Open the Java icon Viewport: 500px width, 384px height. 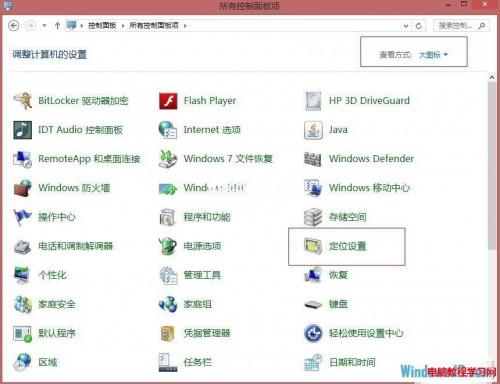tap(313, 130)
